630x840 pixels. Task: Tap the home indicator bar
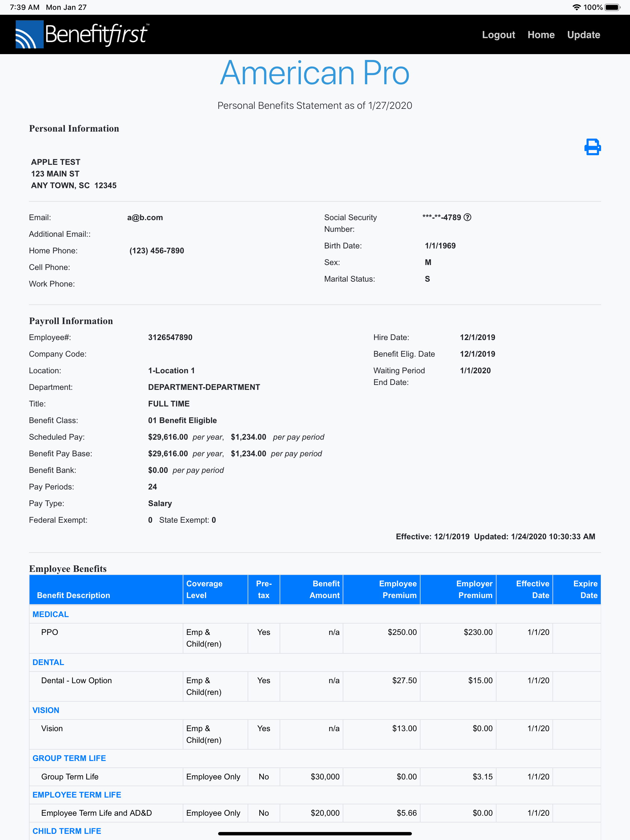point(315,834)
